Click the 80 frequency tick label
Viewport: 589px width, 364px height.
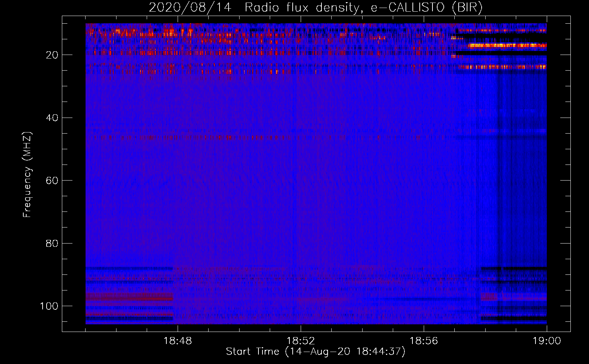pos(52,244)
